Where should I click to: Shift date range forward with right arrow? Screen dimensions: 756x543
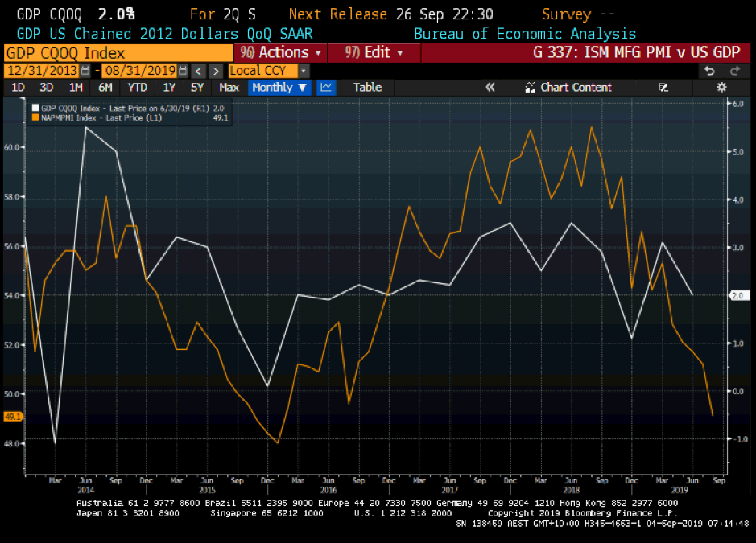(x=215, y=70)
